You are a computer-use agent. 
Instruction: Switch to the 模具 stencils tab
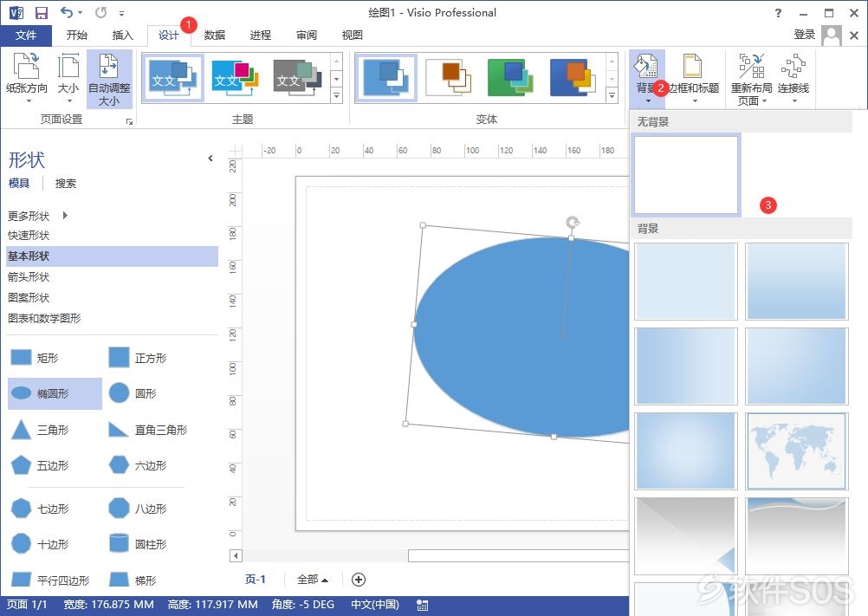click(x=19, y=183)
